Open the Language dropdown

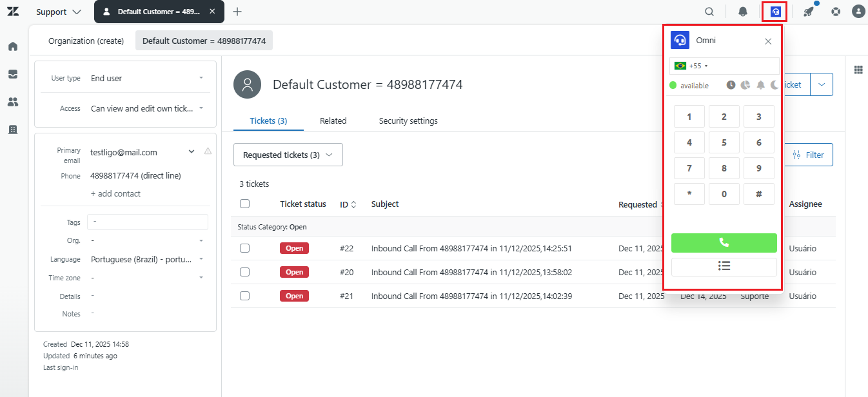pos(147,259)
